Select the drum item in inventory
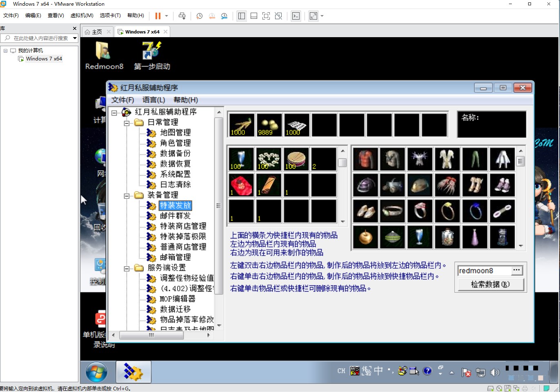Image resolution: width=560 pixels, height=392 pixels. [x=296, y=159]
